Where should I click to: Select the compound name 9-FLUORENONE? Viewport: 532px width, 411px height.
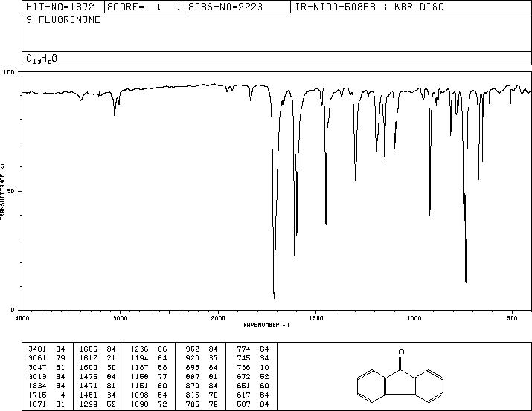tap(63, 20)
